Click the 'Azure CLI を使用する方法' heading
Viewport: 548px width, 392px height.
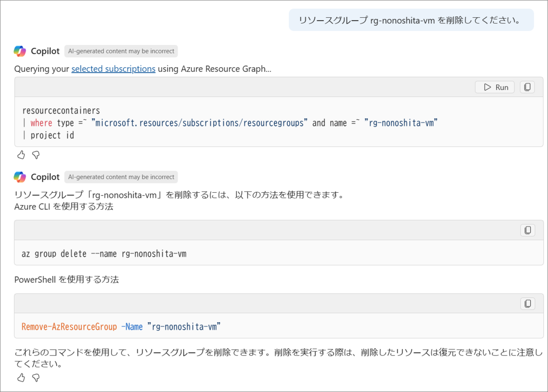64,207
